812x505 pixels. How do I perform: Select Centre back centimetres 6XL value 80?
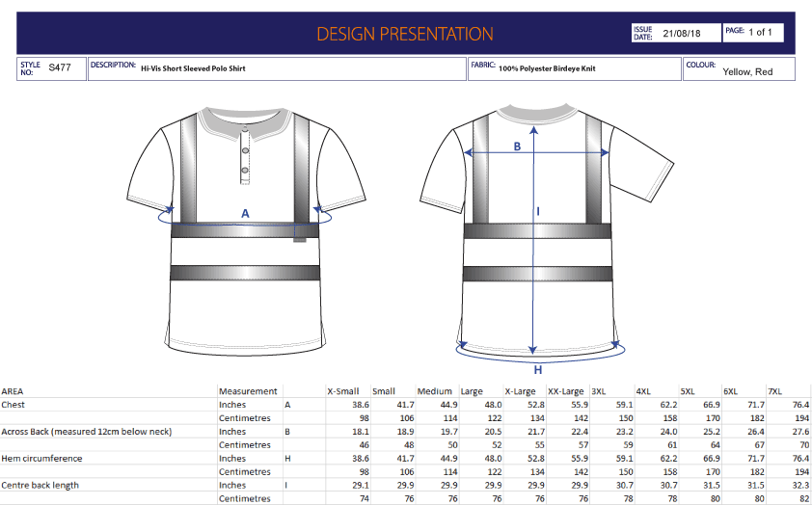(759, 499)
